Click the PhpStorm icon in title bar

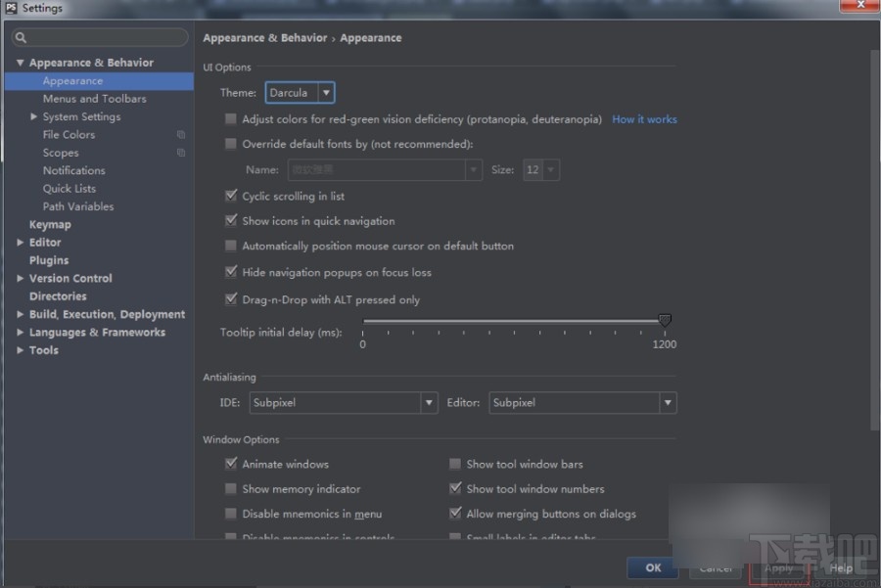(x=11, y=9)
